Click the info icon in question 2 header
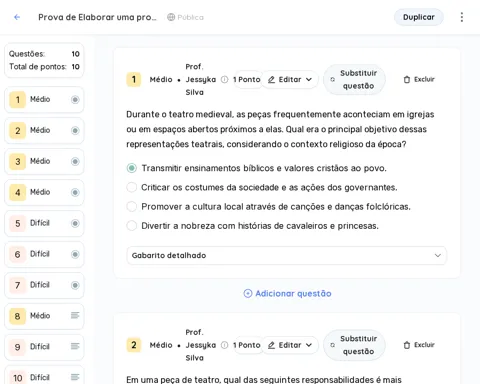Viewport: 480px width, 384px height. pos(225,345)
